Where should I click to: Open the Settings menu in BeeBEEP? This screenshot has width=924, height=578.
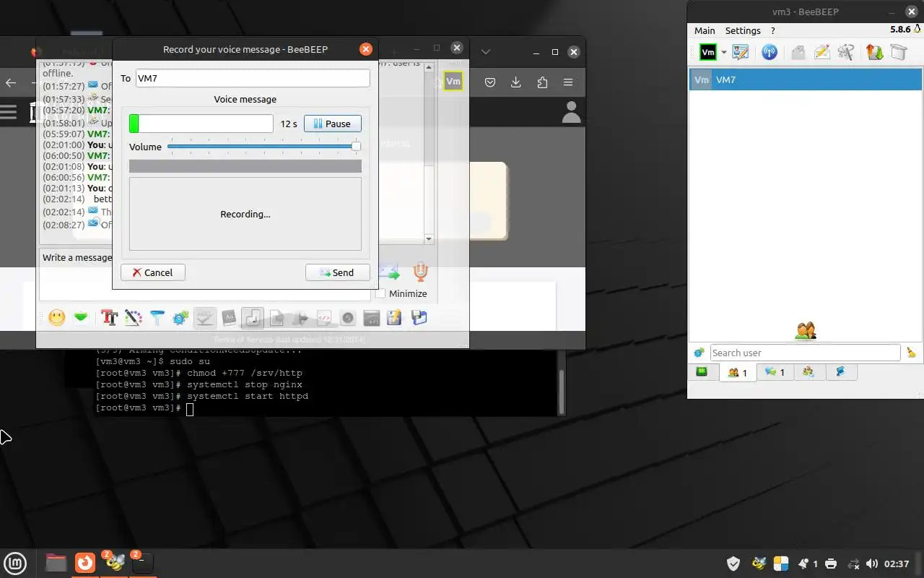pos(743,30)
